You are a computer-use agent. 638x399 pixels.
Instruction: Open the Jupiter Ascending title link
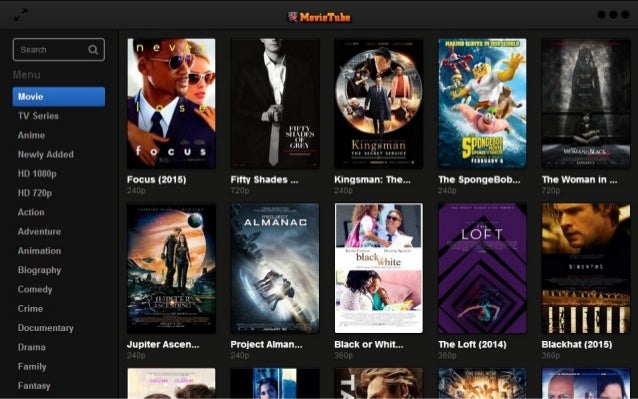click(x=163, y=344)
